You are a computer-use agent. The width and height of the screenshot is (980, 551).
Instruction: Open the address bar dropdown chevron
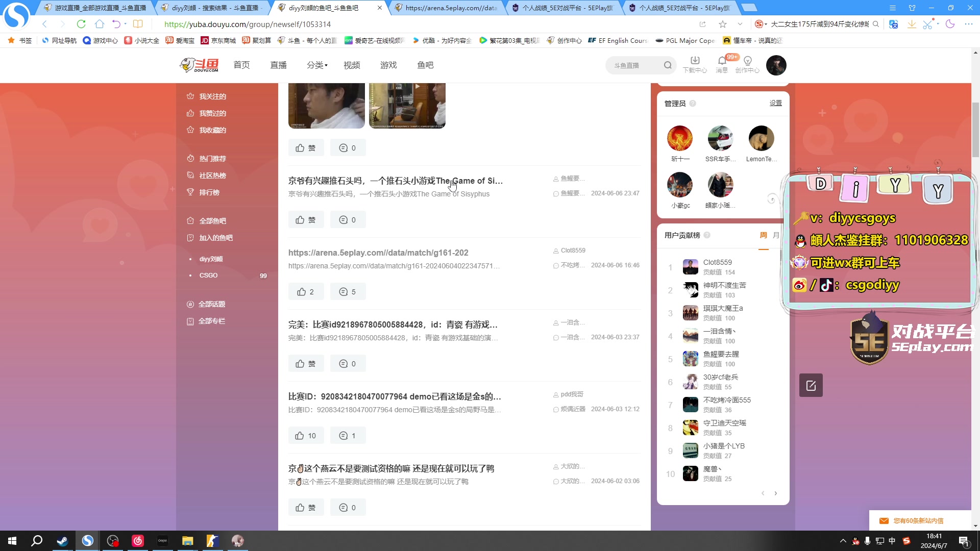(740, 24)
